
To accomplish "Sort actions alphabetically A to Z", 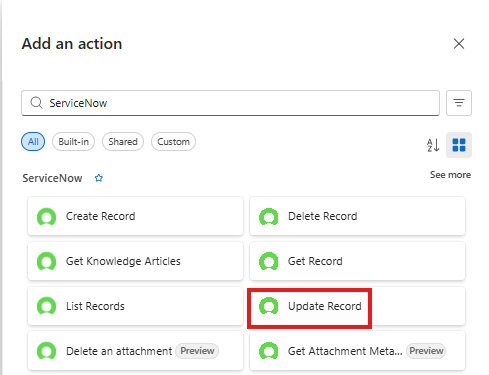I will pos(433,145).
